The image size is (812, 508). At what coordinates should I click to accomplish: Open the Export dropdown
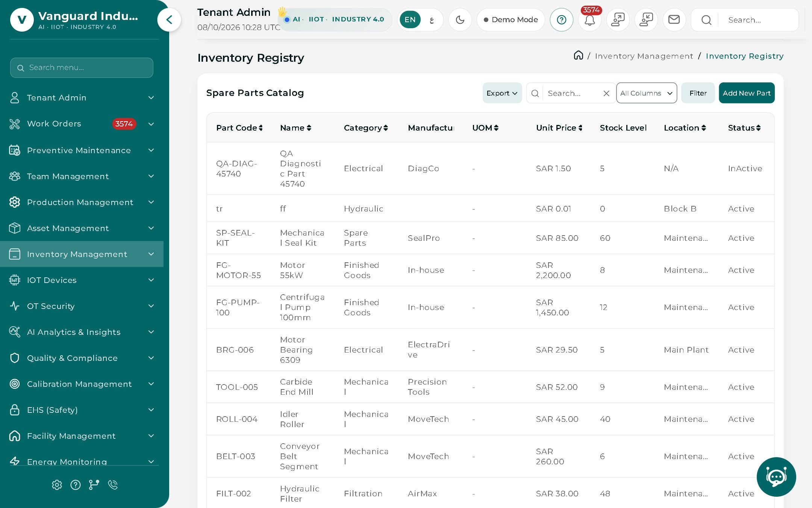pyautogui.click(x=502, y=93)
